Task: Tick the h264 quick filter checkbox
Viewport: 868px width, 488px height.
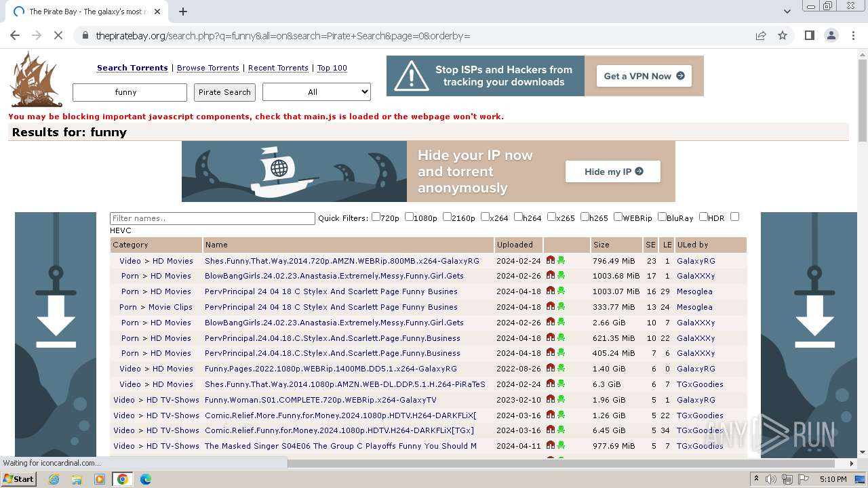Action: pos(518,217)
